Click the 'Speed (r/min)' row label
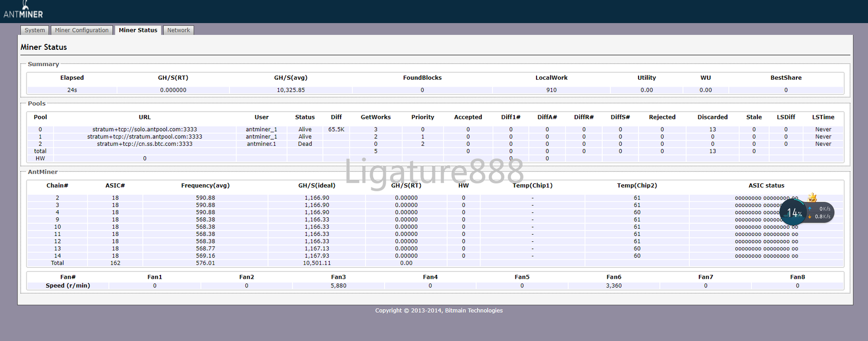 point(68,286)
